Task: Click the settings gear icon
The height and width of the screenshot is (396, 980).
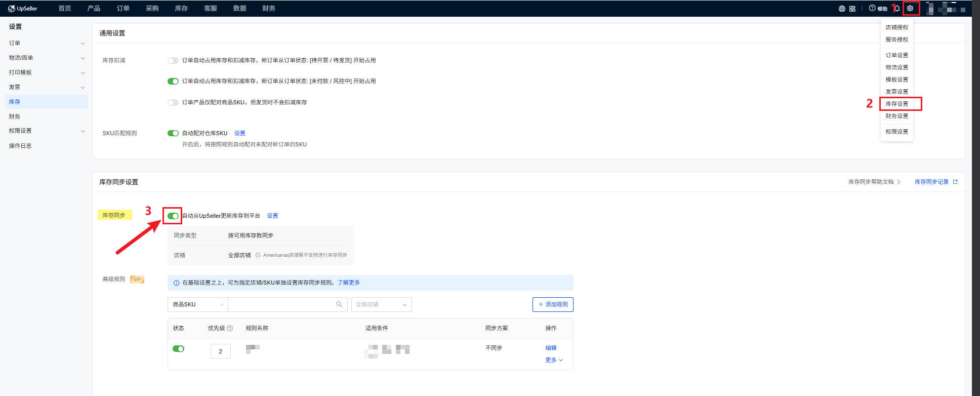Action: click(910, 9)
